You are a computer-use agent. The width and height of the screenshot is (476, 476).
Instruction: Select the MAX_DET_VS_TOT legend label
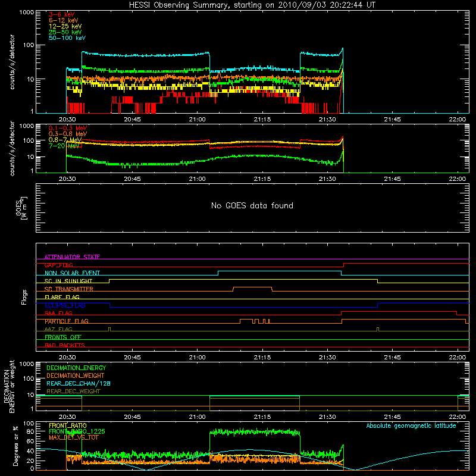73,437
